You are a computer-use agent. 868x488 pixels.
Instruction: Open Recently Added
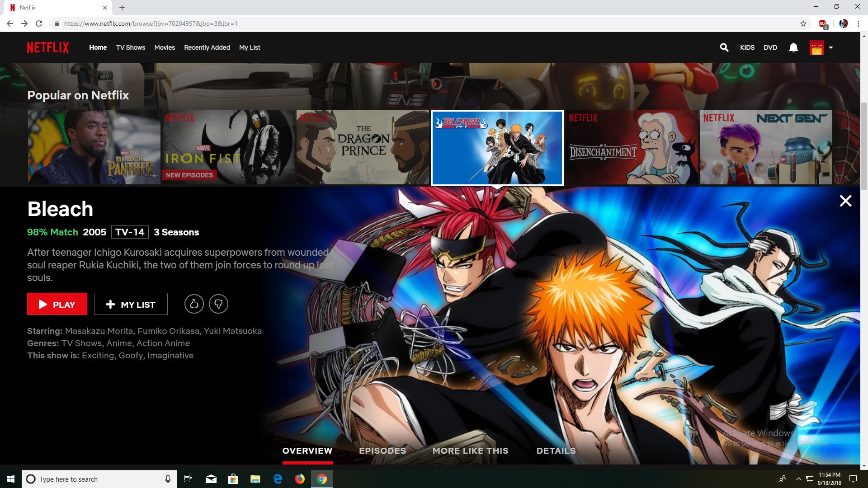[207, 47]
